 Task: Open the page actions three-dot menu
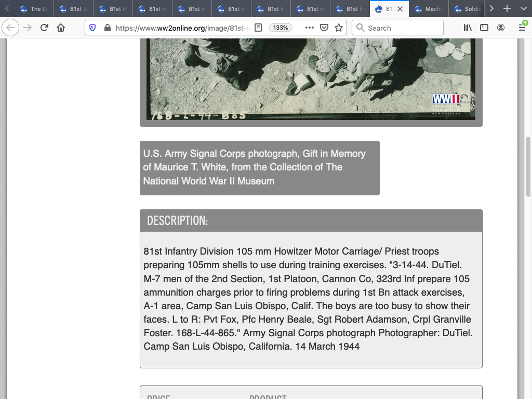310,28
